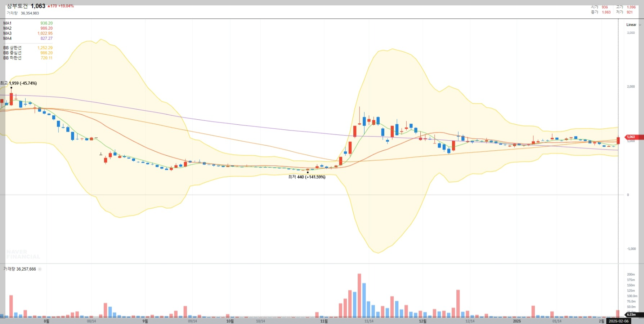Click the 09/14 label on the time axis
644x324 pixels.
click(x=192, y=321)
